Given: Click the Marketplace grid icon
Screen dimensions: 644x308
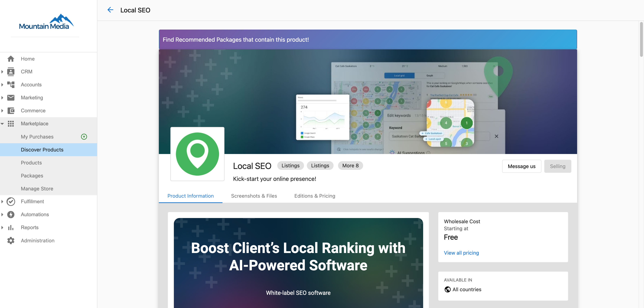Looking at the screenshot, I should tap(11, 124).
